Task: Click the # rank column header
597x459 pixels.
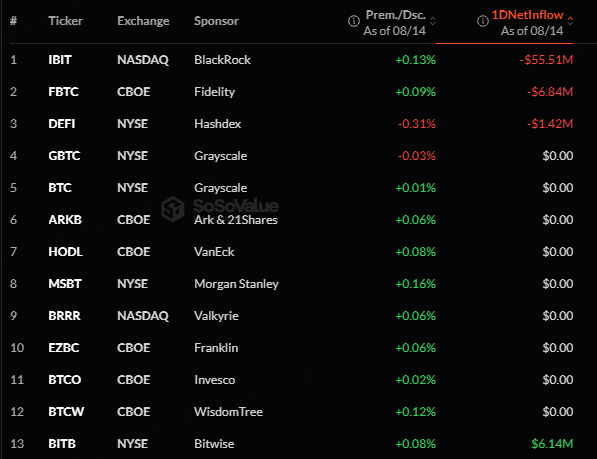Action: click(13, 21)
